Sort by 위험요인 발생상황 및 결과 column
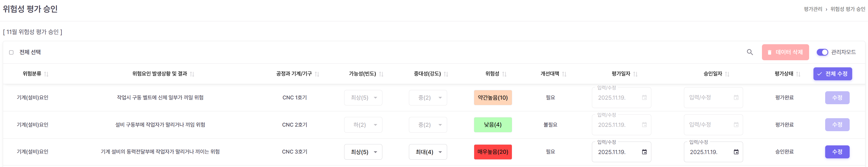868x167 pixels. (192, 74)
